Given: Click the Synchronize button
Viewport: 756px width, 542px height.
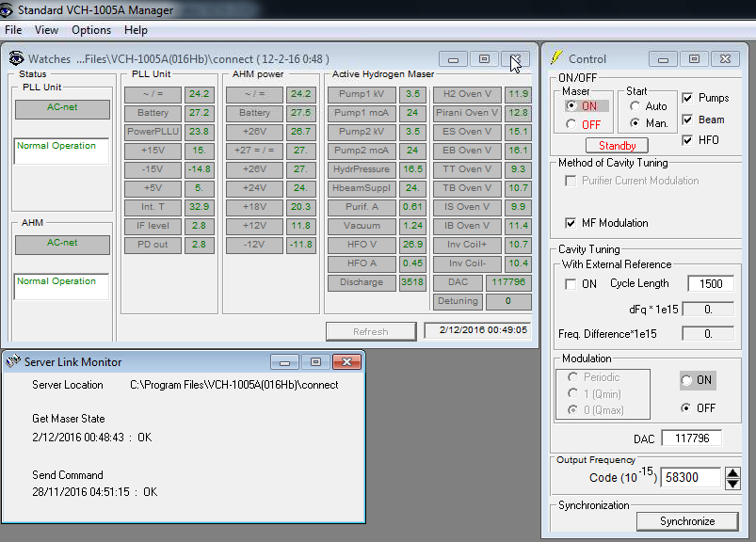Looking at the screenshot, I should coord(686,521).
